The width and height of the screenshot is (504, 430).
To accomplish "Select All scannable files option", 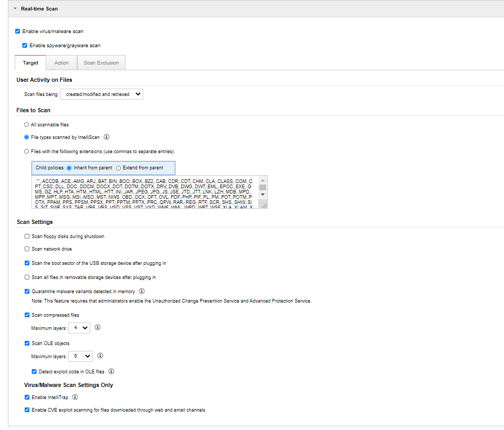I will tap(27, 125).
